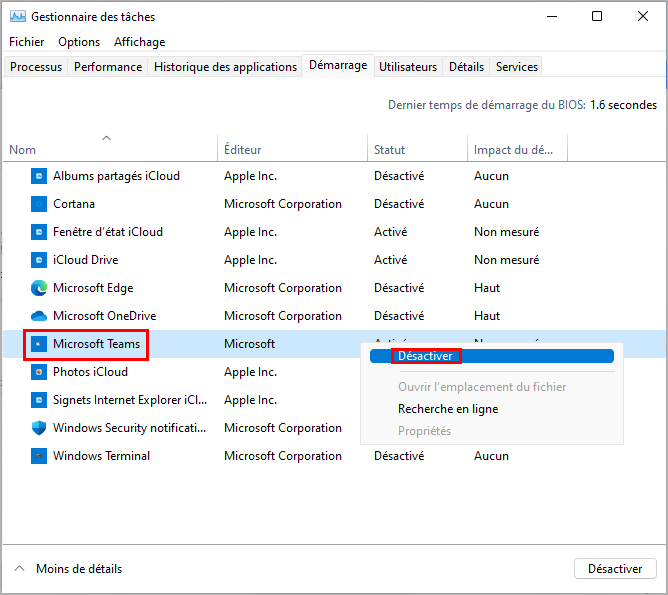
Task: Click the Cortana app icon
Action: (39, 204)
